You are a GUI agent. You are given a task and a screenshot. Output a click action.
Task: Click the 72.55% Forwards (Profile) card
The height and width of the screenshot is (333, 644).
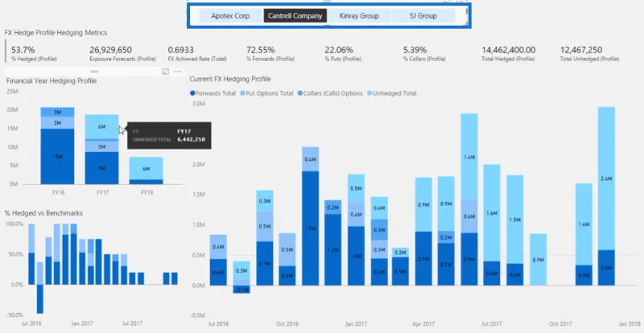[270, 54]
